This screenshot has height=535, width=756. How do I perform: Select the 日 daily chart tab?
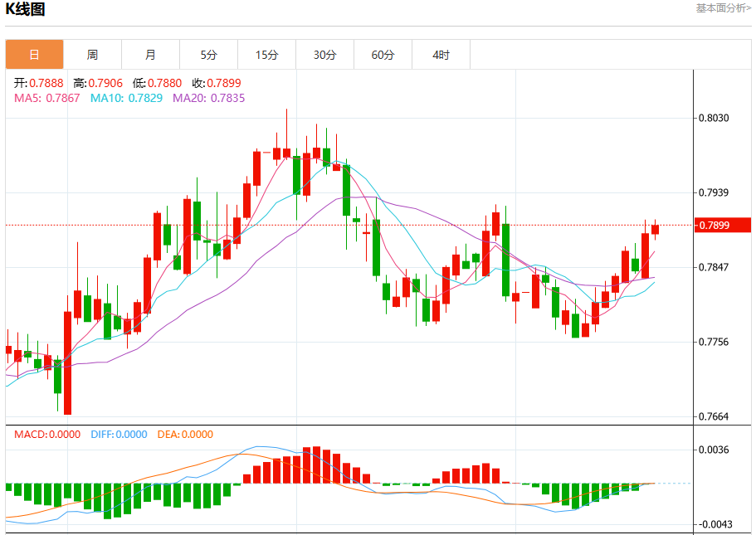(34, 55)
